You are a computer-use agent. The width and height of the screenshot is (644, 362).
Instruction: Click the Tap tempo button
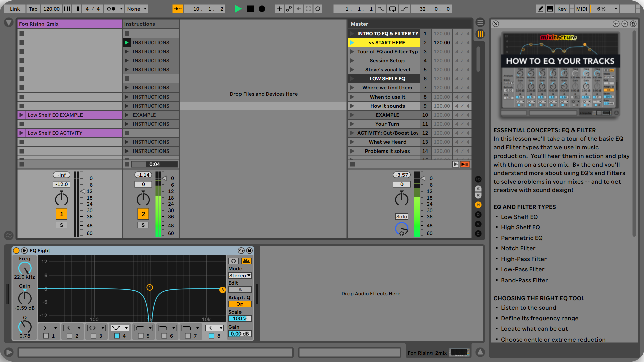coord(33,9)
